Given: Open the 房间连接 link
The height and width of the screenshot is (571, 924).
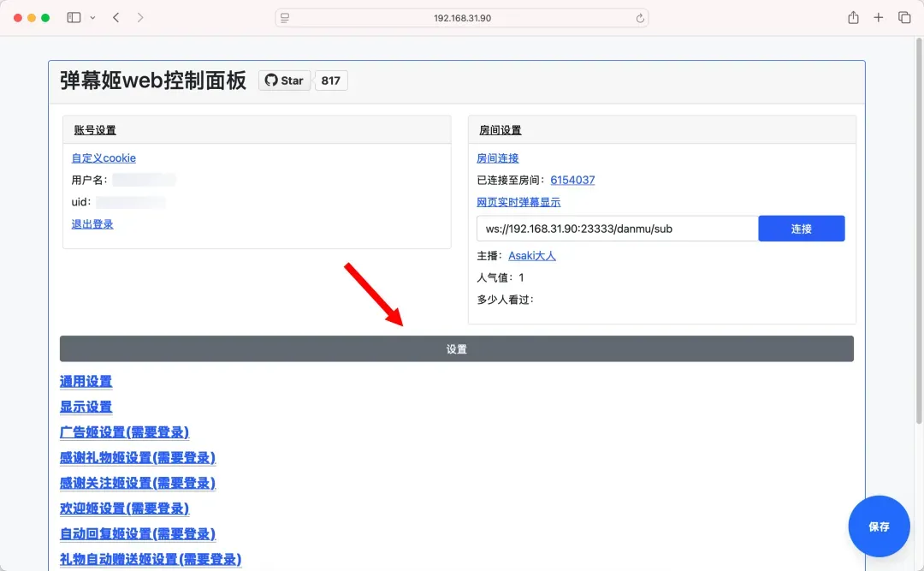Looking at the screenshot, I should (x=497, y=158).
